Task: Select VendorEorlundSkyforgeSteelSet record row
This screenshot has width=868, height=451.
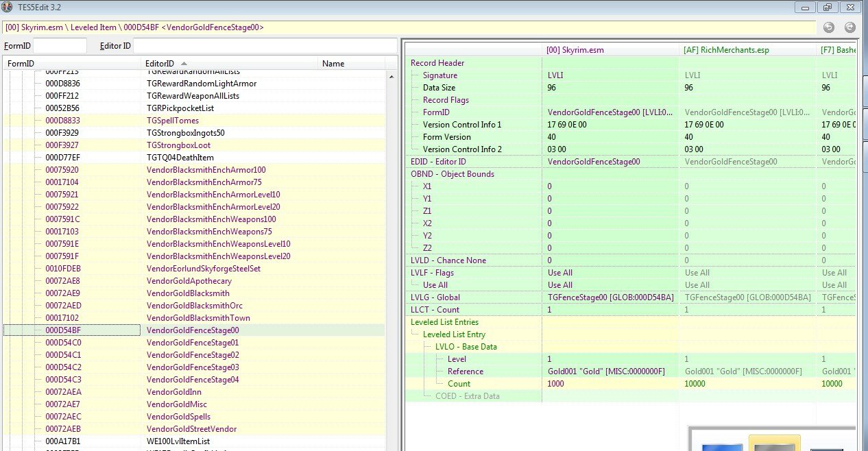Action: click(x=195, y=268)
